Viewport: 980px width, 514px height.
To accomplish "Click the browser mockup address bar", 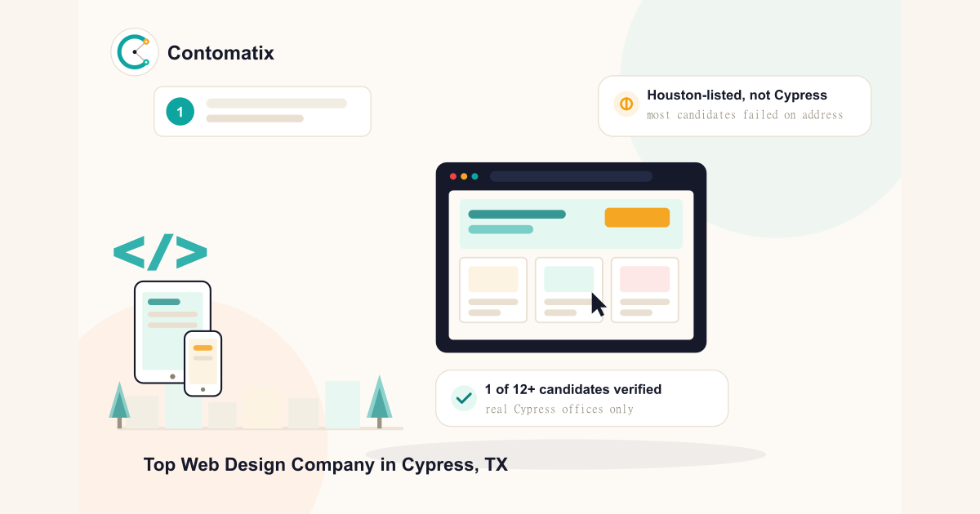I will (x=571, y=176).
